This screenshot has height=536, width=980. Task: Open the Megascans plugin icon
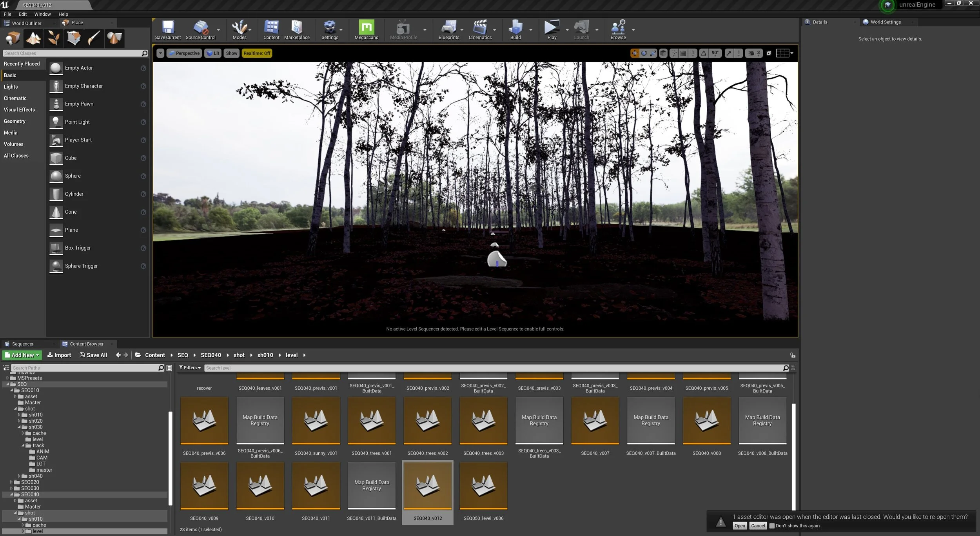[x=366, y=30]
